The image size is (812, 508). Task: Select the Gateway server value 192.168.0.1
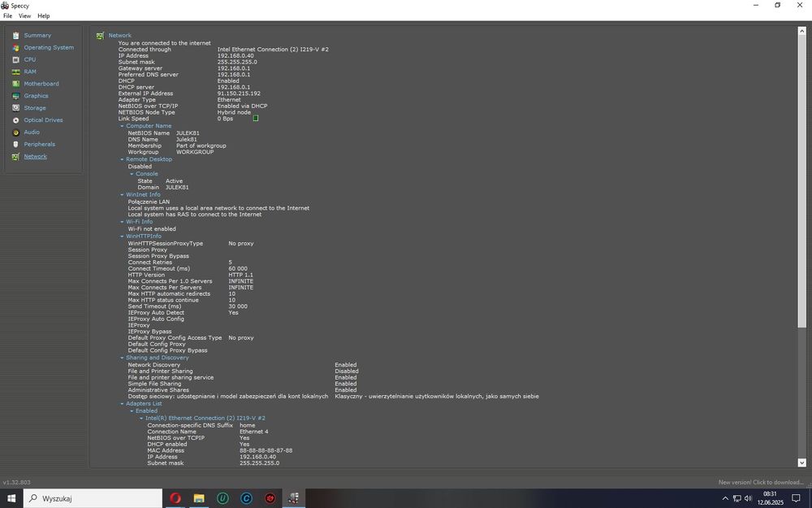click(234, 68)
